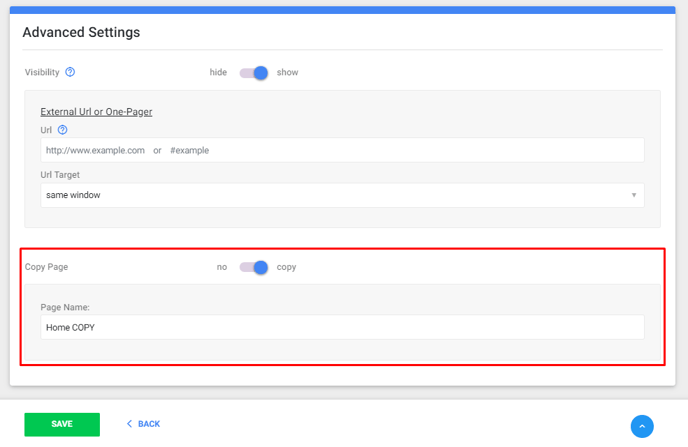Select the 'copy' option beside the Copy Page switch
Screen dimensions: 688x447
tap(287, 267)
